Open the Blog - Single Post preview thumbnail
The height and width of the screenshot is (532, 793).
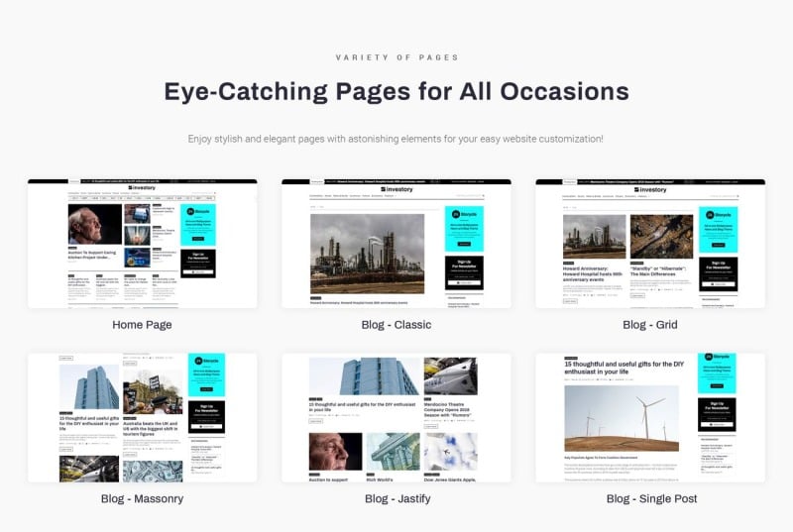(x=650, y=418)
